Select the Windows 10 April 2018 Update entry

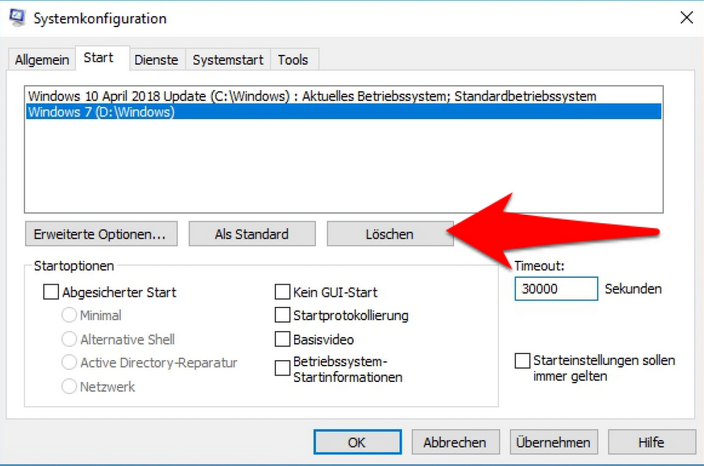(x=343, y=96)
